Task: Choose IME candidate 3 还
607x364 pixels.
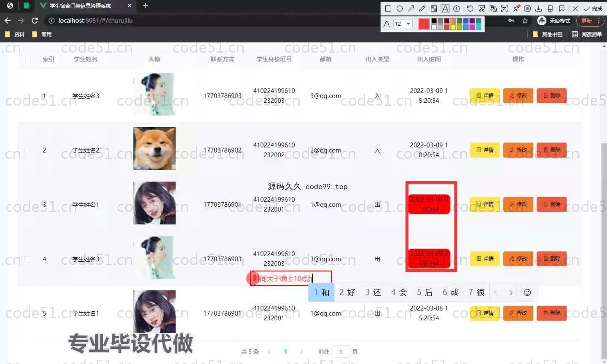Action: click(x=373, y=292)
